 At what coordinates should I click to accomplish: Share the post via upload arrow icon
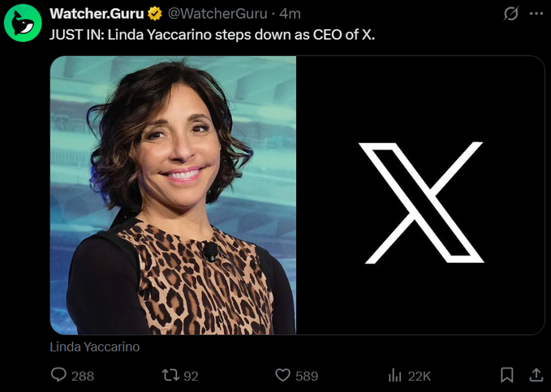coord(536,375)
